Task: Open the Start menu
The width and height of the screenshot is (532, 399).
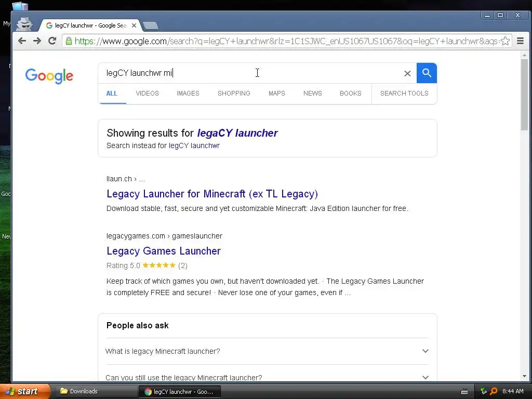Action: 24,391
